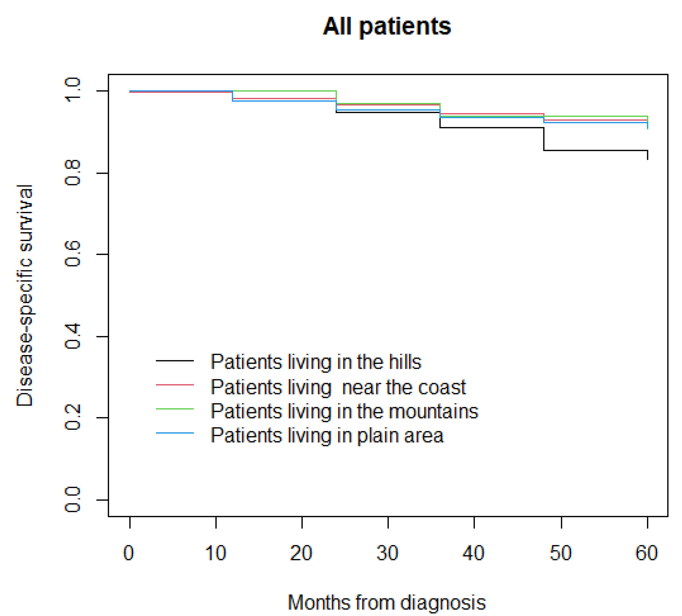Click the 'Months from diagnosis' axis label
This screenshot has height=616, width=682.
(387, 584)
